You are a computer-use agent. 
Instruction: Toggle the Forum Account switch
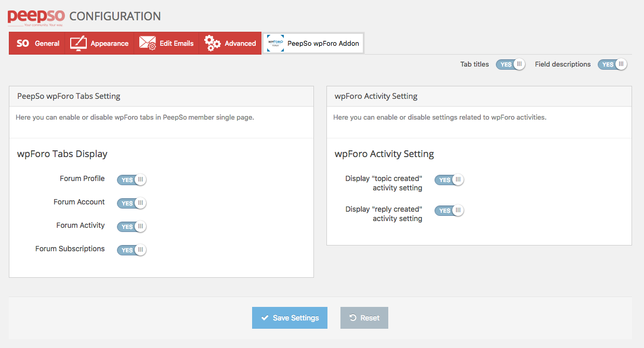click(x=132, y=203)
